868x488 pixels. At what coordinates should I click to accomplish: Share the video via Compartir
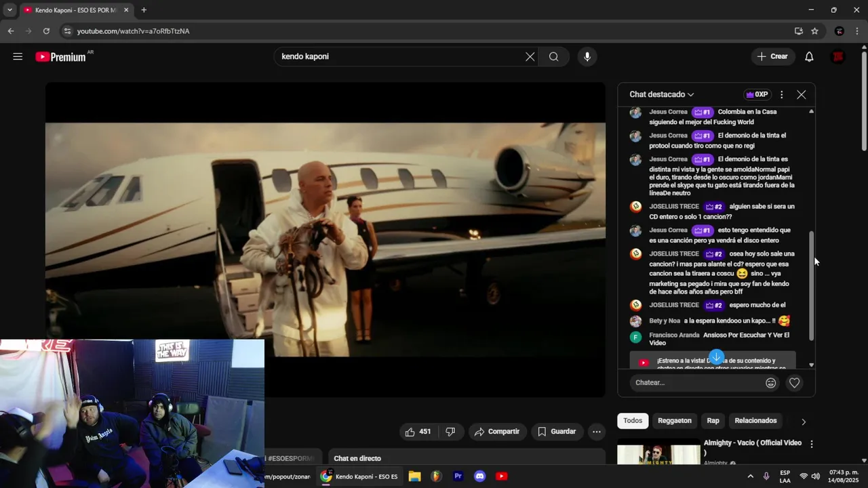497,432
